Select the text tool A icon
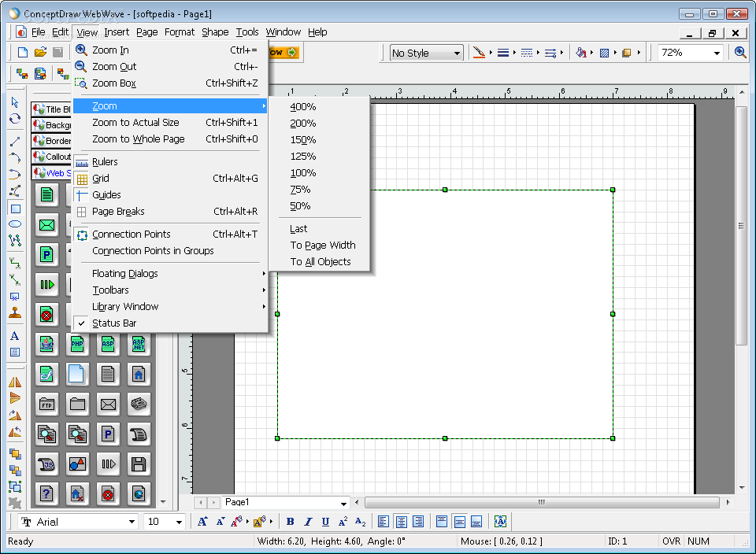Image resolution: width=756 pixels, height=554 pixels. [x=15, y=336]
